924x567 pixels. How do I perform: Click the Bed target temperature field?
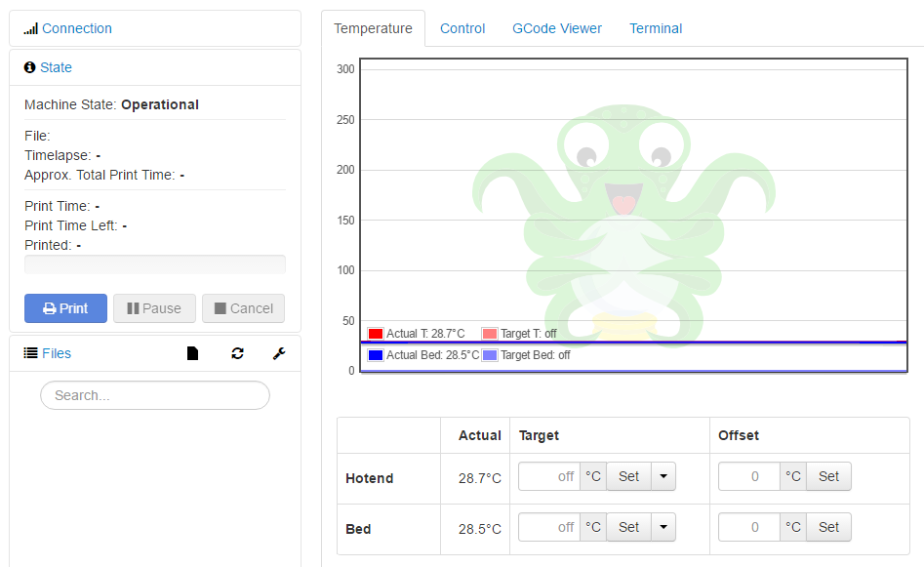(x=549, y=527)
